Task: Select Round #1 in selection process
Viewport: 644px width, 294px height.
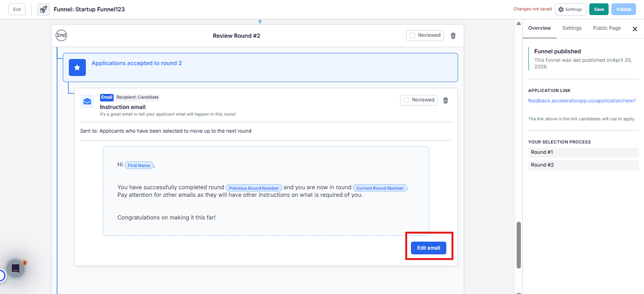Action: point(583,152)
